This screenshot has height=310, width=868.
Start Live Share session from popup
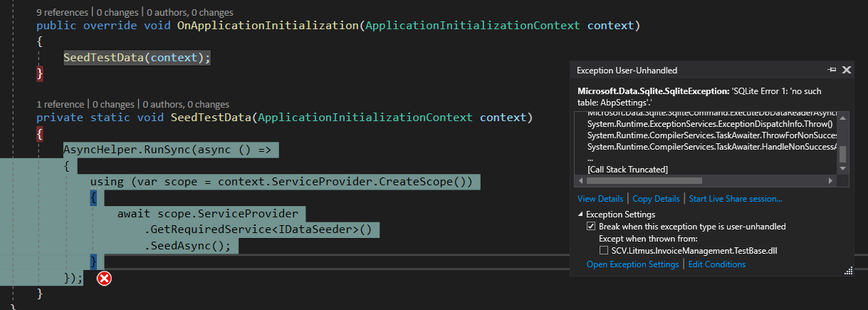point(736,199)
